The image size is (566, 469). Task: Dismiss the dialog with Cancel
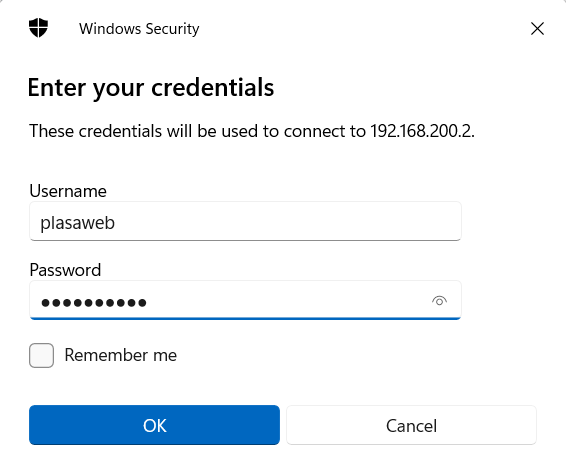click(412, 425)
